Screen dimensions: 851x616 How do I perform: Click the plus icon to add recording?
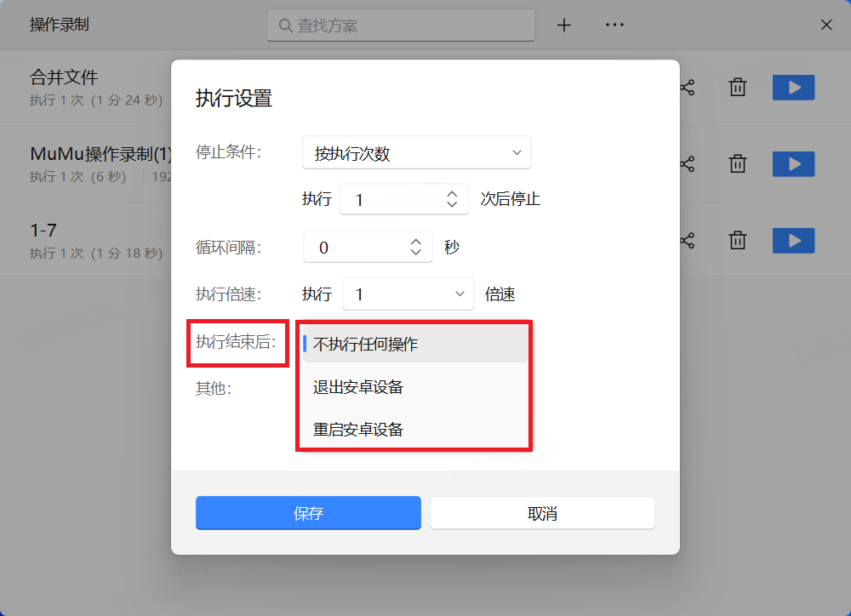tap(563, 26)
